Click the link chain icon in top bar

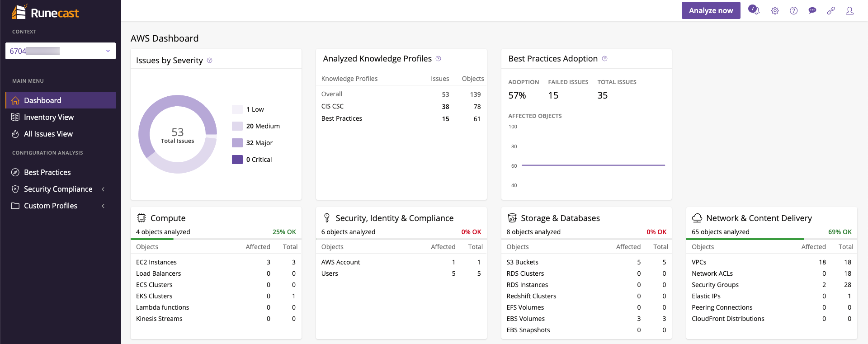(x=831, y=11)
